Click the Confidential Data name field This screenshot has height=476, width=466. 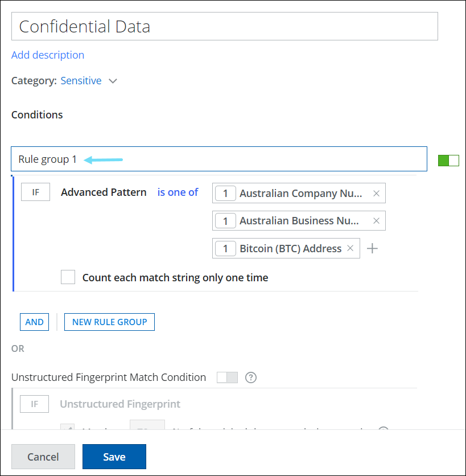224,26
